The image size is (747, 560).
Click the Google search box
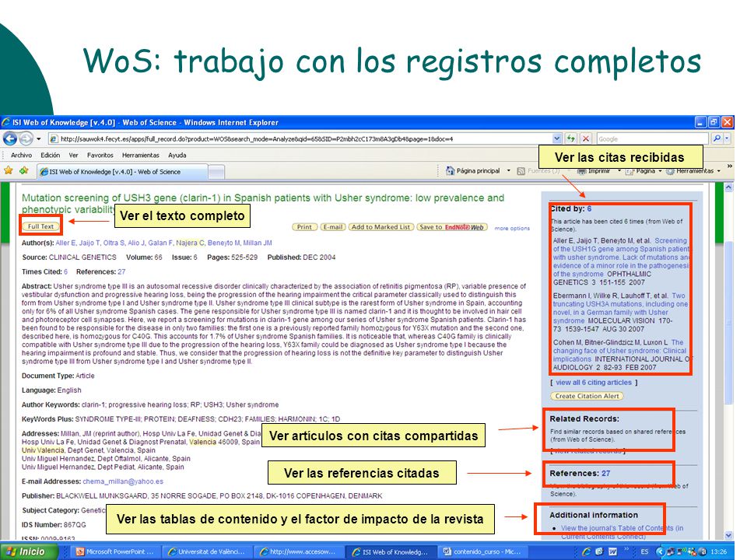653,138
